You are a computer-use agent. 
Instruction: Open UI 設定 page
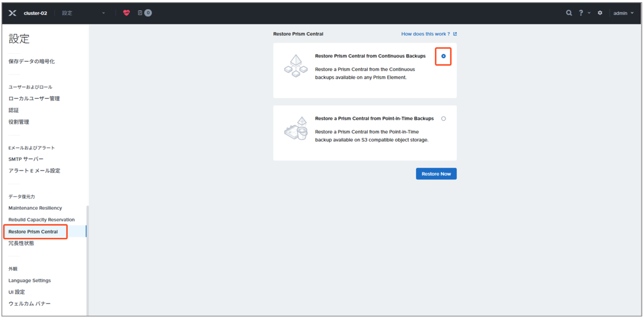[17, 292]
